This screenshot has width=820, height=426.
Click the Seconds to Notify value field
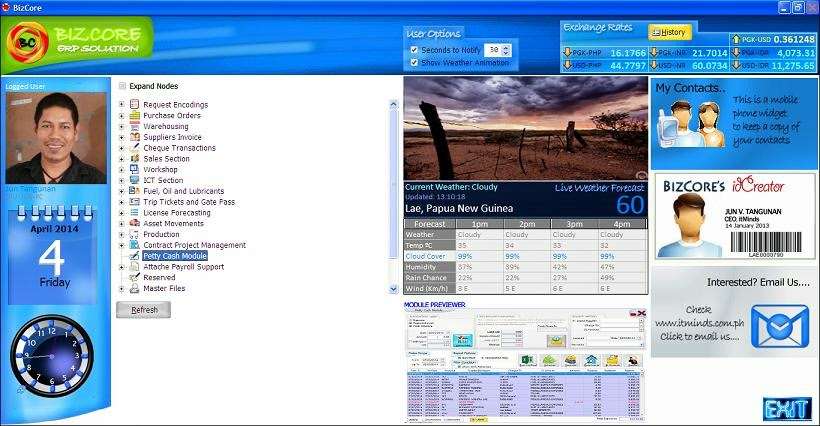493,50
